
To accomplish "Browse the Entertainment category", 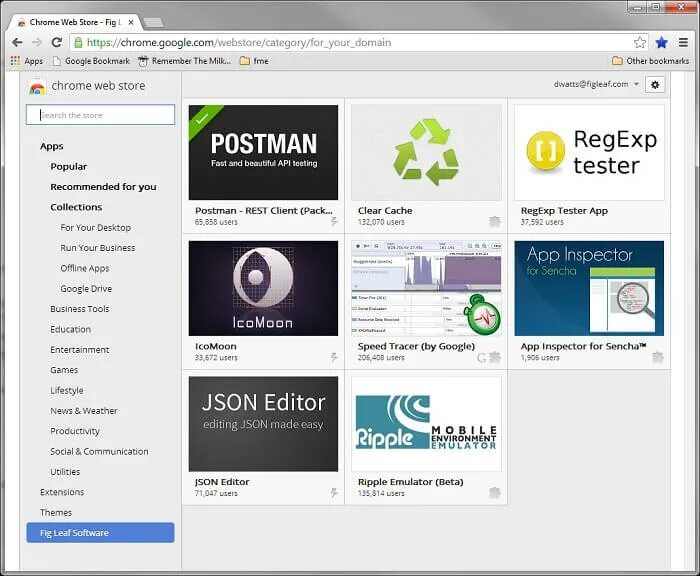I will click(80, 350).
